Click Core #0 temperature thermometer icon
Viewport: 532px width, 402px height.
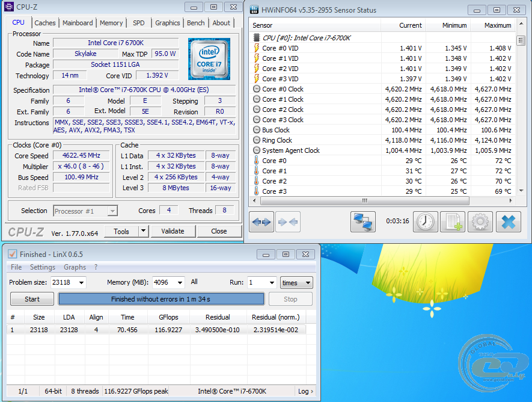point(257,160)
